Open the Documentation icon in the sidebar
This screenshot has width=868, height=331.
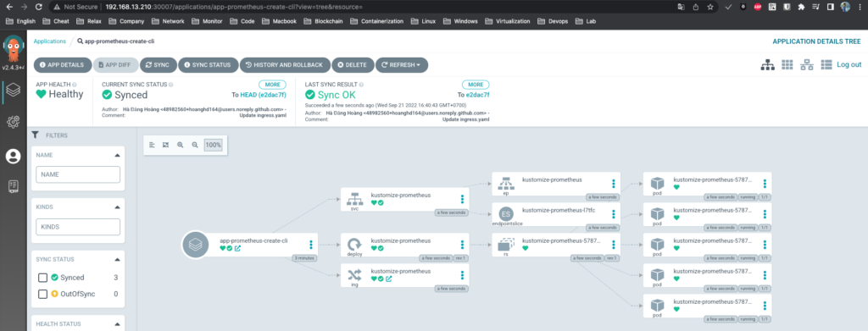click(14, 186)
